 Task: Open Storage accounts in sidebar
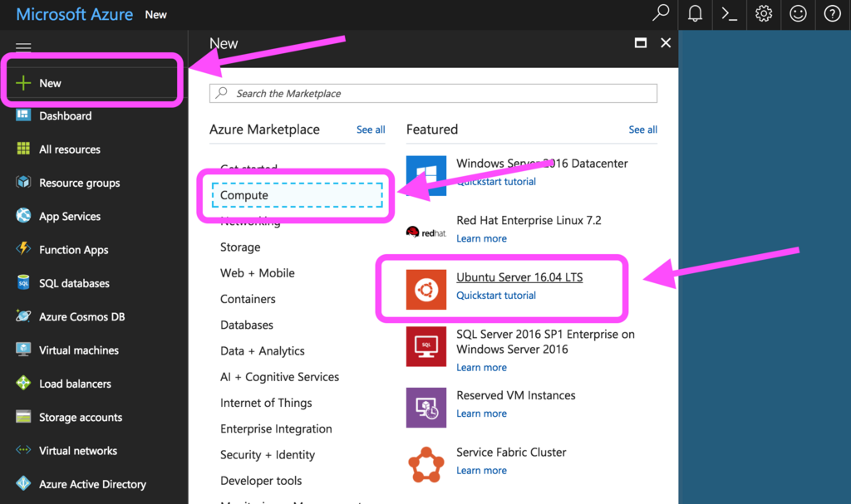[81, 417]
